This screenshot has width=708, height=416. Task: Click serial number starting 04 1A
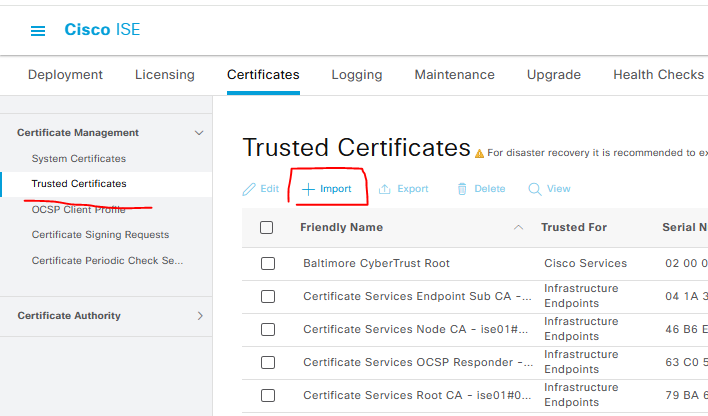tap(686, 296)
